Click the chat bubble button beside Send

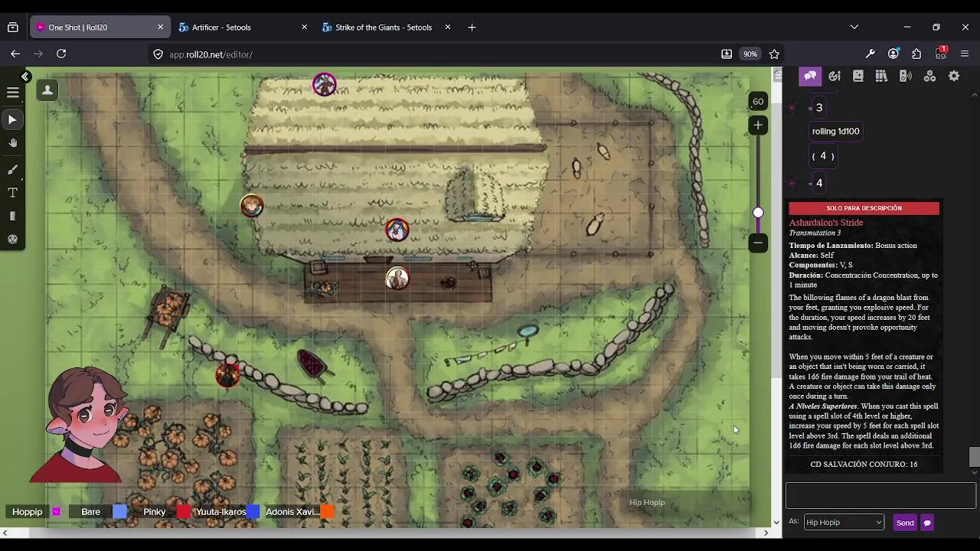coord(927,523)
